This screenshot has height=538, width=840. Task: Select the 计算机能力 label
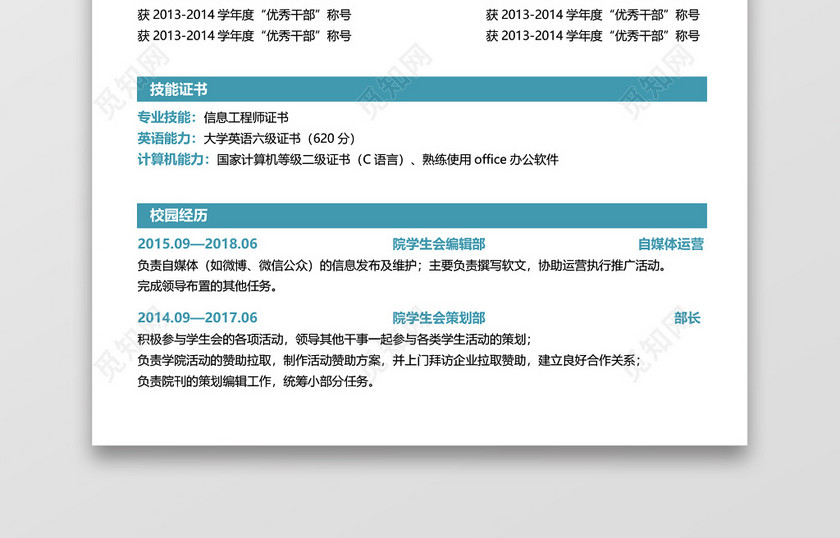(173, 159)
